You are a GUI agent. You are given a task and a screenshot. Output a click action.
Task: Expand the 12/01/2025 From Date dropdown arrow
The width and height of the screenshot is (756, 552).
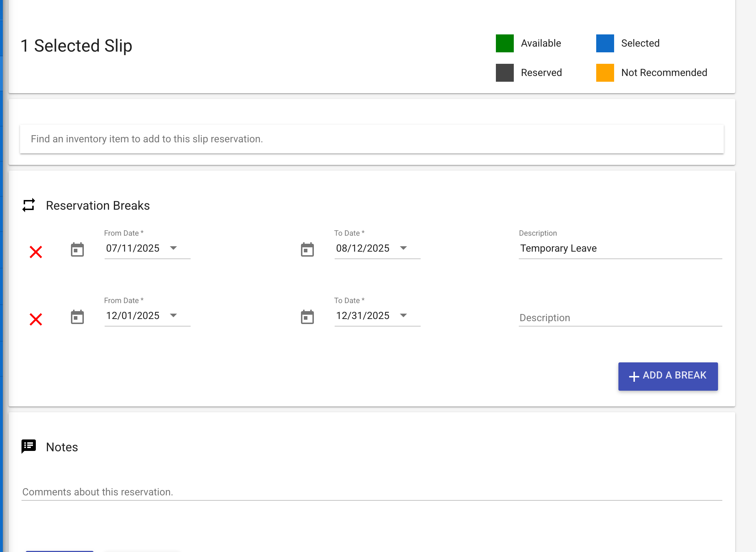[x=174, y=315]
